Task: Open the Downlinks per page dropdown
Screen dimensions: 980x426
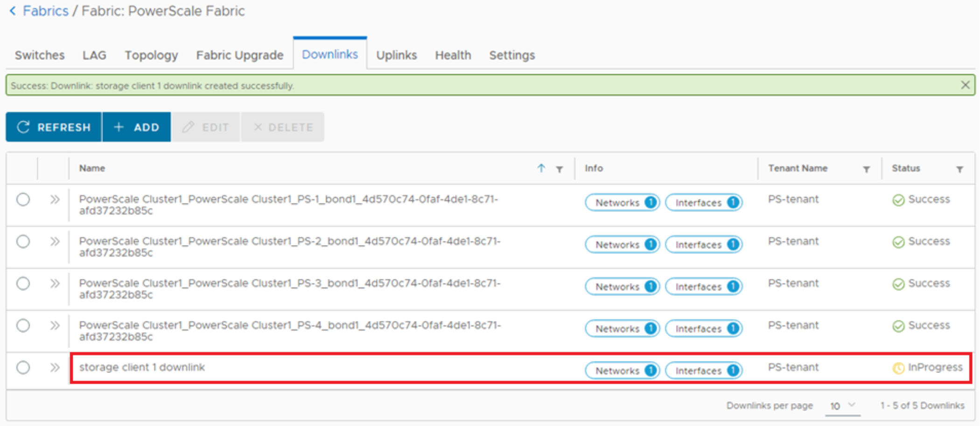Action: pos(843,406)
